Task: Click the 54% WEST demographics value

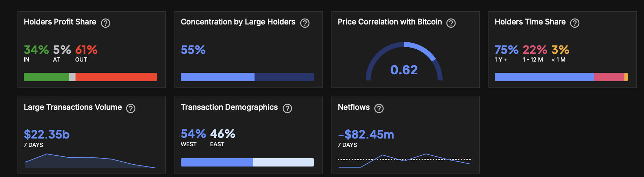Action: 193,134
